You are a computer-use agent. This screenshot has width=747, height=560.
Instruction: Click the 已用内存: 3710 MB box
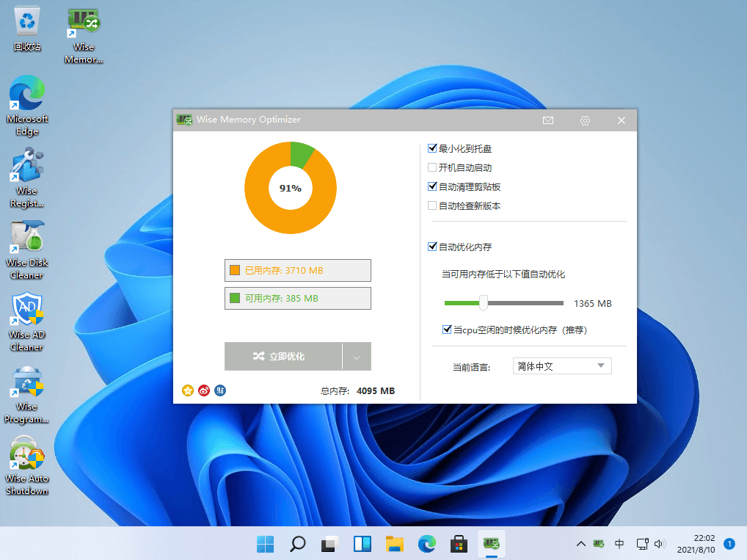[298, 270]
